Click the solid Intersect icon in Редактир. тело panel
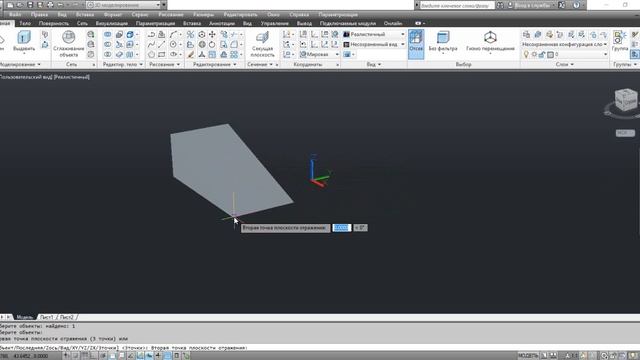The width and height of the screenshot is (640, 360). coord(107,54)
